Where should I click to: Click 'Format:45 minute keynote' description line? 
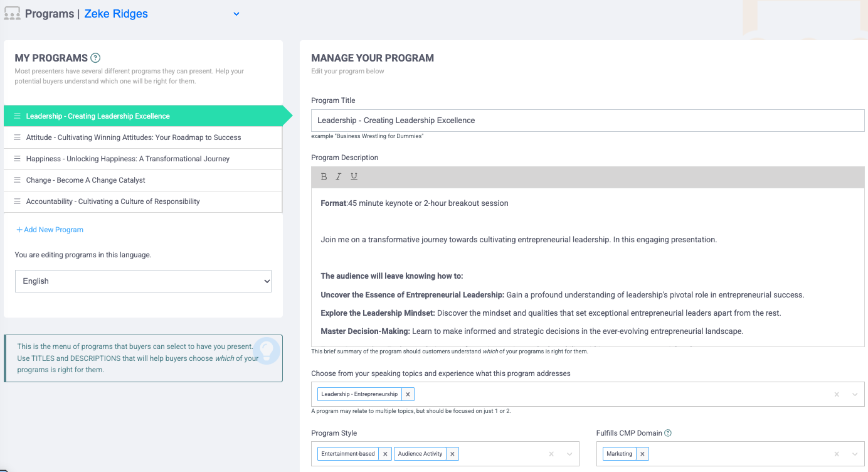click(415, 203)
